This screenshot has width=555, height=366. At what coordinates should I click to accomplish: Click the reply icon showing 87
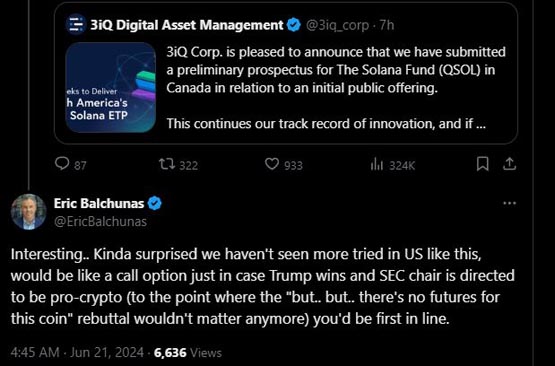coord(62,164)
